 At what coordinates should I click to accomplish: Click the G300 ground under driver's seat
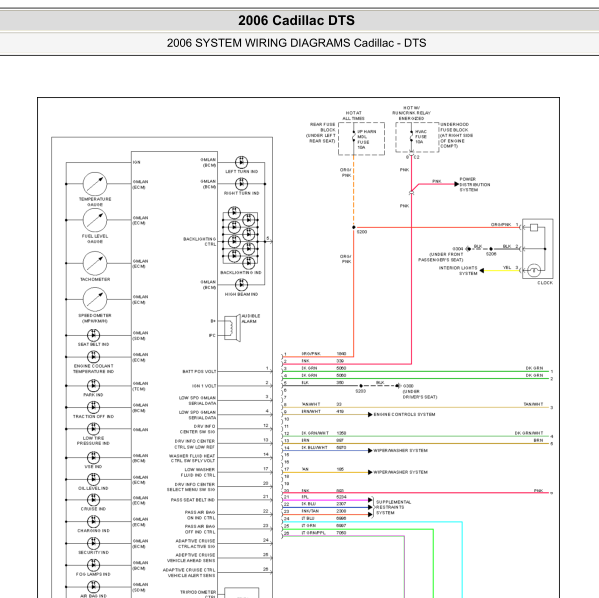[398, 386]
